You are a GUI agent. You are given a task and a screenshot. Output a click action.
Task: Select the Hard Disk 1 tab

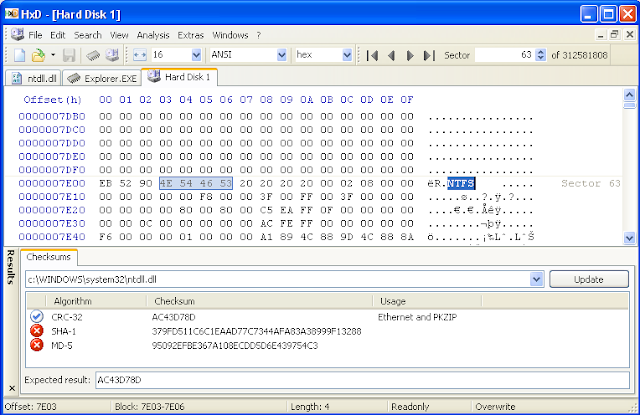pos(179,77)
